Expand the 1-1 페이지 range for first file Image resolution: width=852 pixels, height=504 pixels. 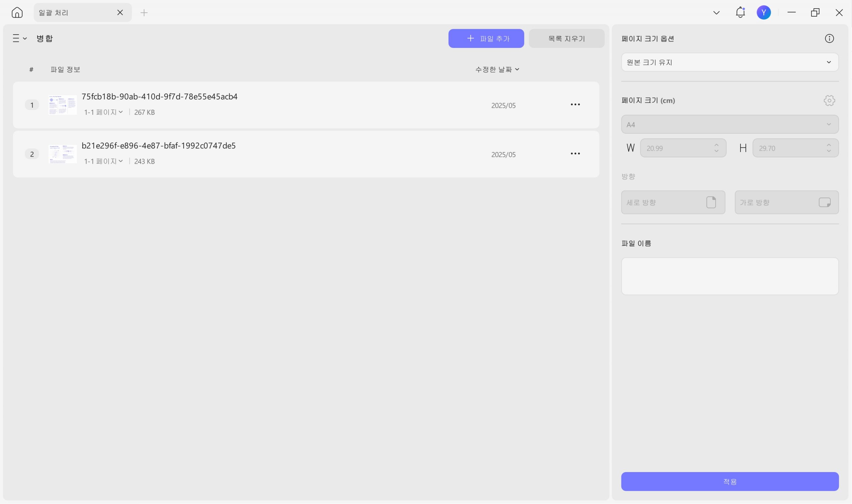[x=104, y=112]
